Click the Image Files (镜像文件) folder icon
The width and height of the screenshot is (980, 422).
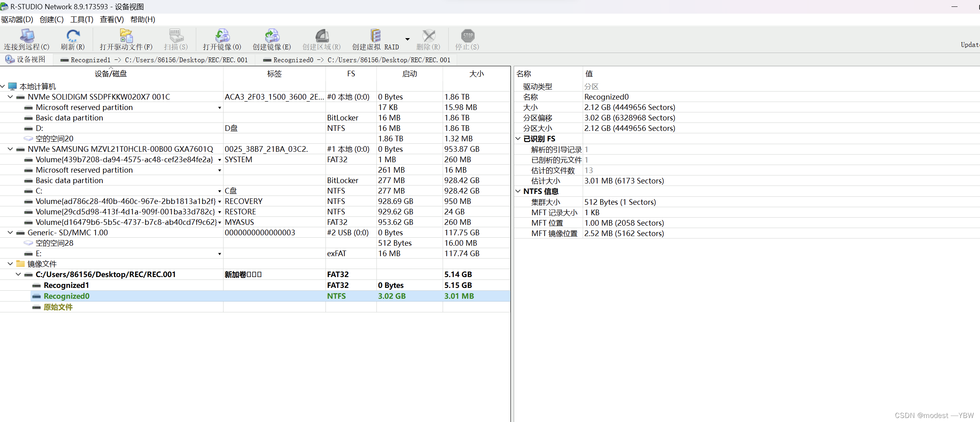coord(20,264)
